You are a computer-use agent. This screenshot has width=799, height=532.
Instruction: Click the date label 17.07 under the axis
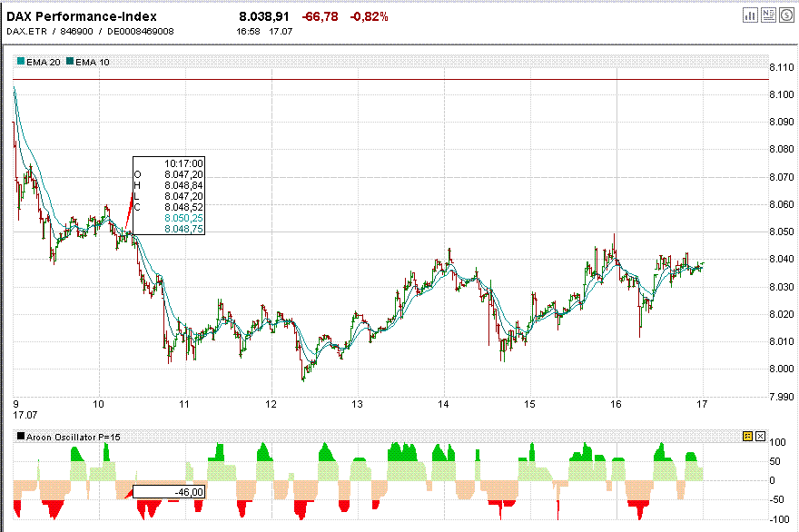[x=25, y=415]
